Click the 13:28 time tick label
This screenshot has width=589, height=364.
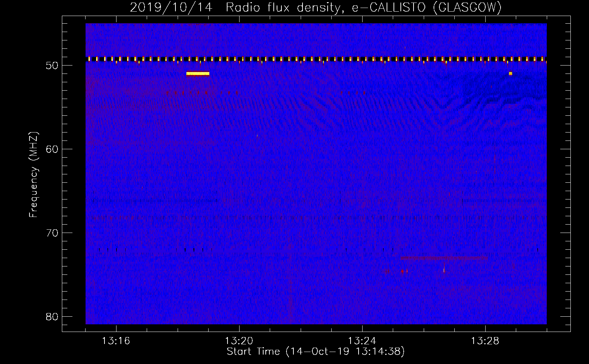point(485,341)
